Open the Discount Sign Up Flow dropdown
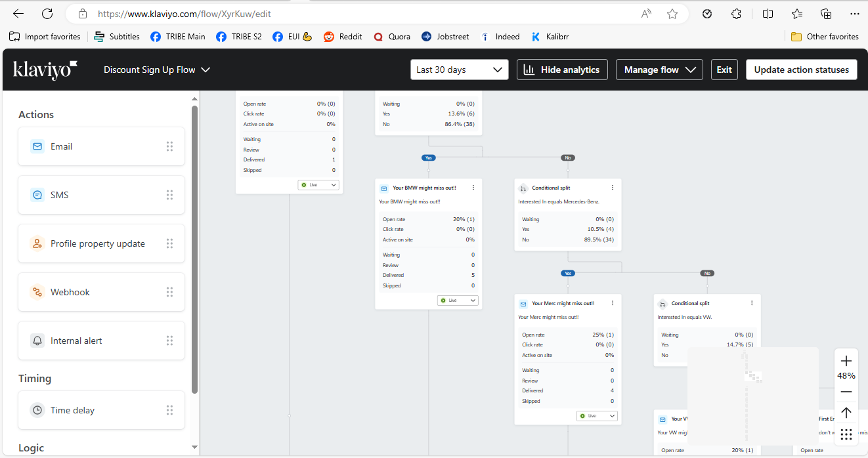 [x=157, y=70]
